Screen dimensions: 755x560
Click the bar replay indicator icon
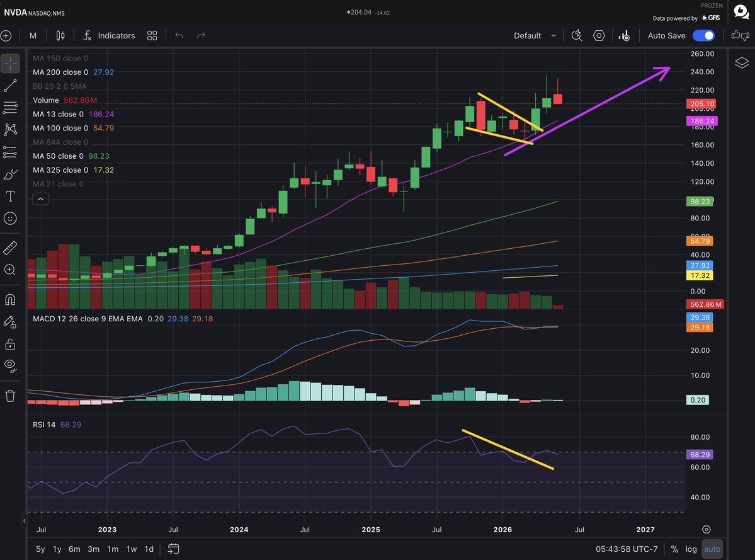[624, 36]
